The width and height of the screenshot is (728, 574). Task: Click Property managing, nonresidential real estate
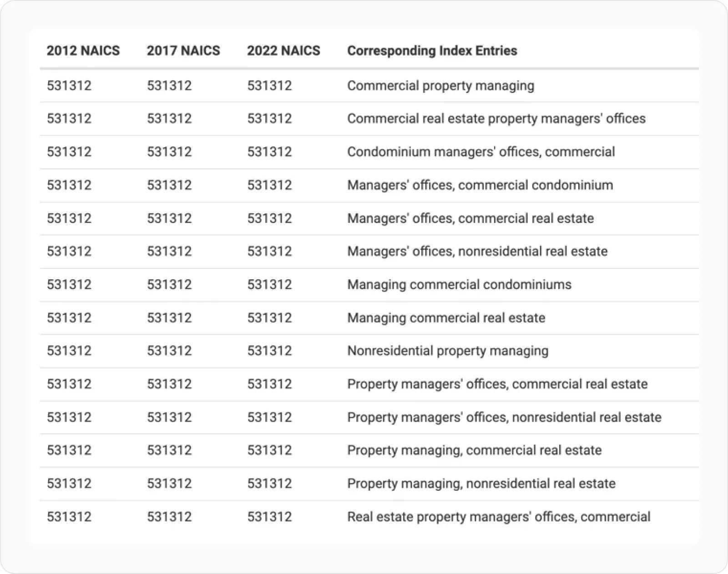tap(481, 483)
